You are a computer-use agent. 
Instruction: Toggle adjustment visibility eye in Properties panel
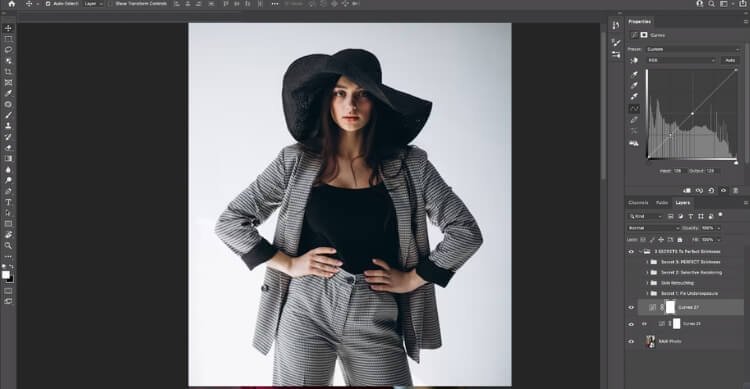pos(724,190)
